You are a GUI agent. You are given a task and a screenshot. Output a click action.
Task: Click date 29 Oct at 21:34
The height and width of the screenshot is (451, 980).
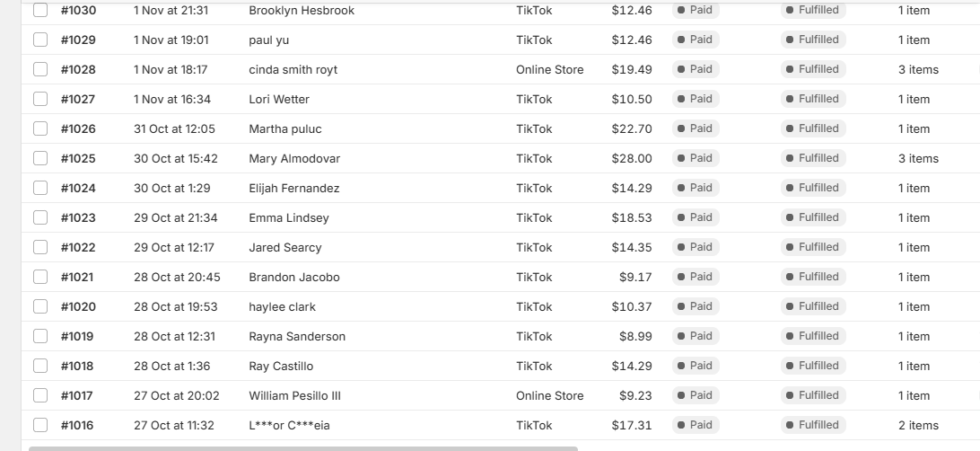pyautogui.click(x=176, y=217)
